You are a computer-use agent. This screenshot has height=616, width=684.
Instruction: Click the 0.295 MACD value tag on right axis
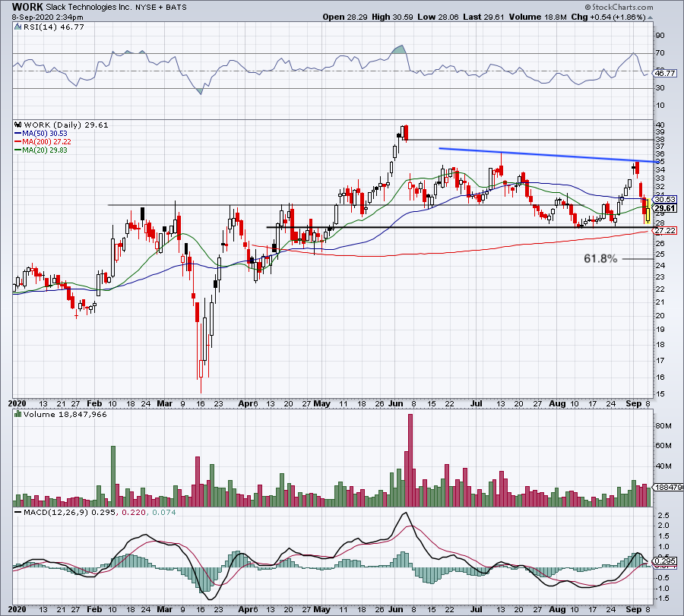pyautogui.click(x=665, y=561)
